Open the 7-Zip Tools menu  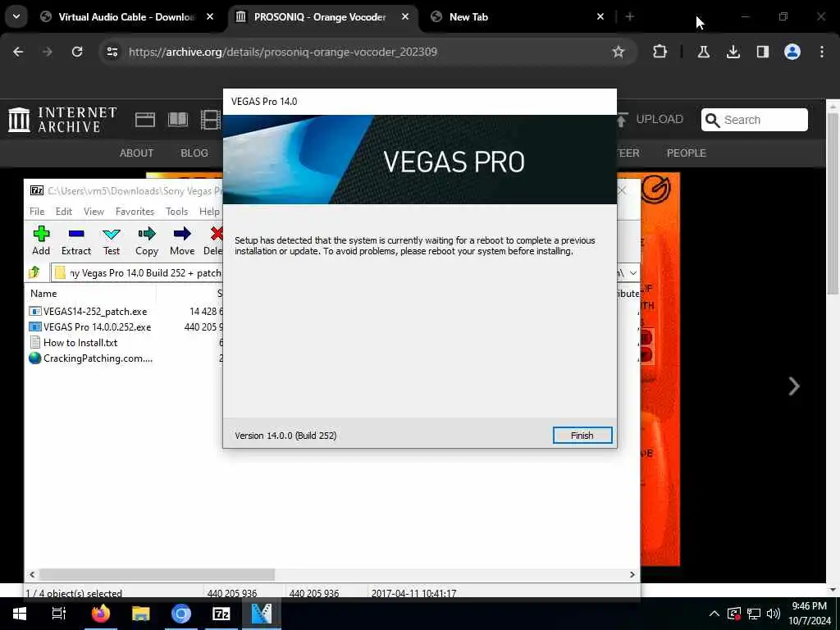click(177, 211)
